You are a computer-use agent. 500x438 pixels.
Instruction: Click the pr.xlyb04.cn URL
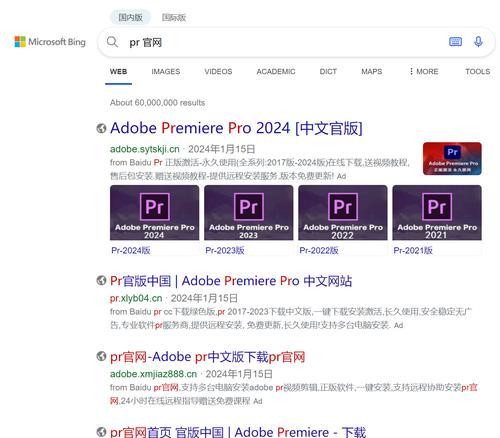pos(136,298)
